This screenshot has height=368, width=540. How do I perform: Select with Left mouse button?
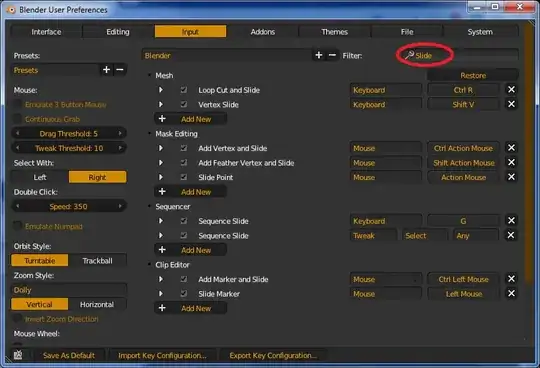[x=40, y=177]
